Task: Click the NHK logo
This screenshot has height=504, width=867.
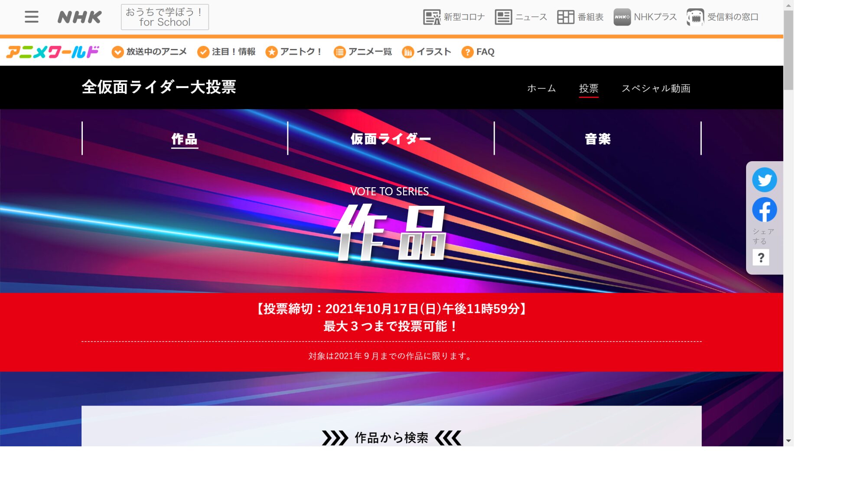Action: point(79,17)
